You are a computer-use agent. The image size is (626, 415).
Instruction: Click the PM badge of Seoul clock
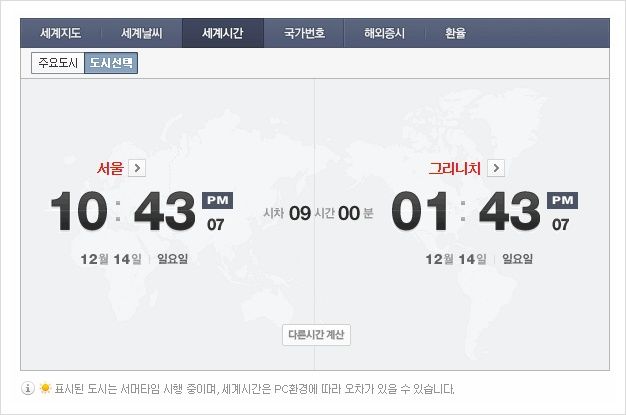218,201
